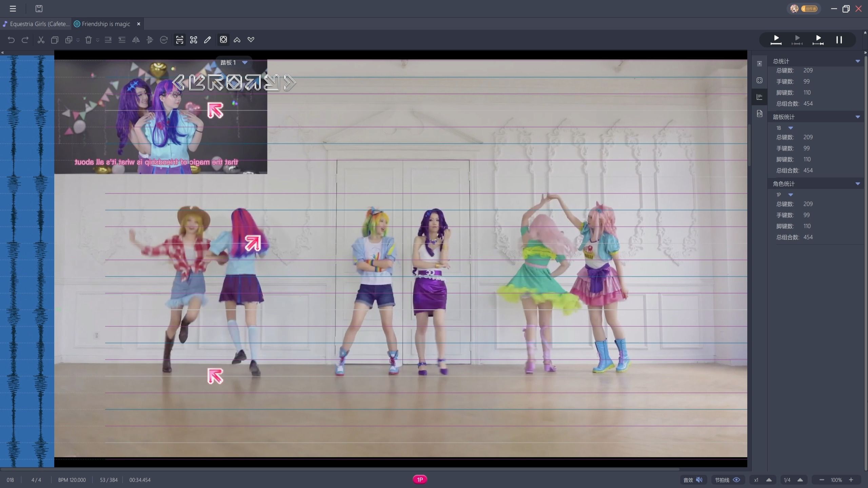Screen dimensions: 868x488
Task: Click the plus zoom-in button
Action: tap(851, 480)
